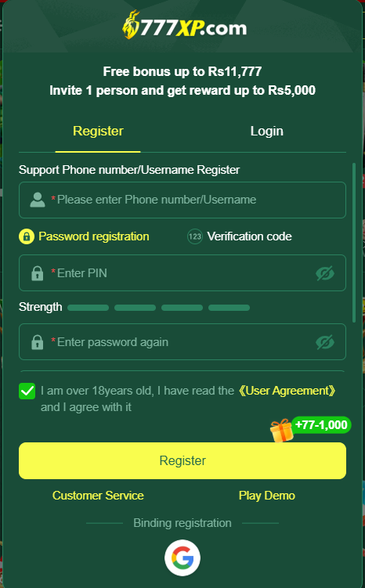Image resolution: width=365 pixels, height=588 pixels.
Task: Open Customer Service link
Action: [x=98, y=496]
